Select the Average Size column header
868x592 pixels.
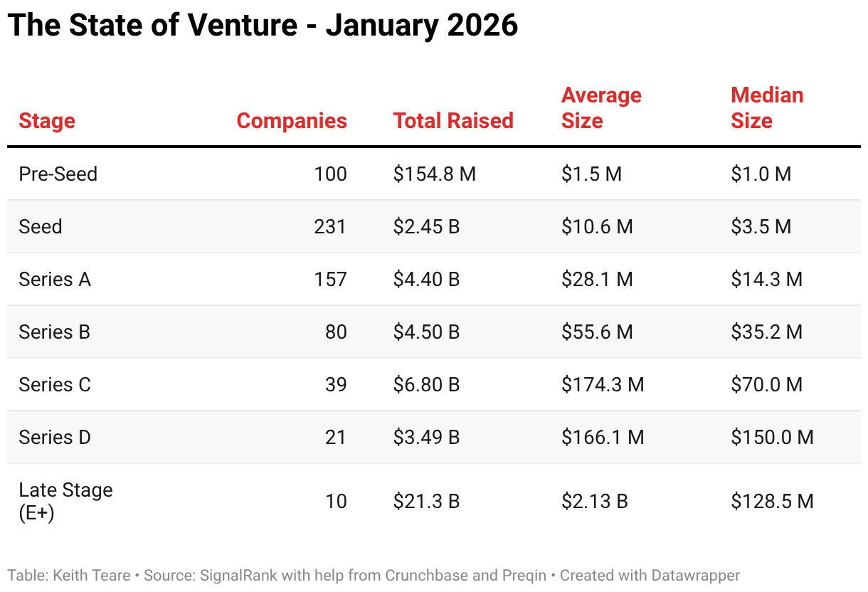click(601, 108)
